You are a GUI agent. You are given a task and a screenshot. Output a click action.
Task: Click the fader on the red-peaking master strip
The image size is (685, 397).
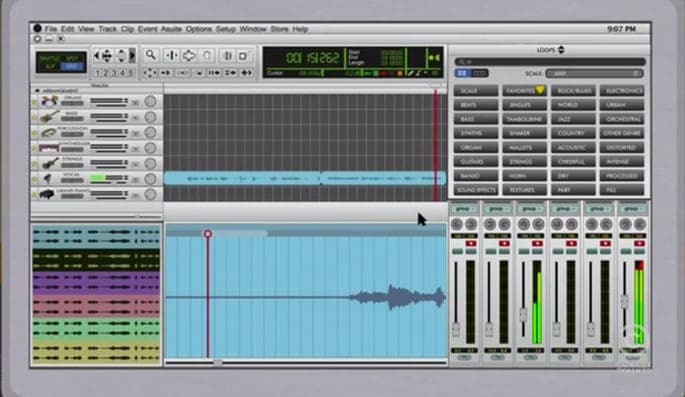pos(625,302)
